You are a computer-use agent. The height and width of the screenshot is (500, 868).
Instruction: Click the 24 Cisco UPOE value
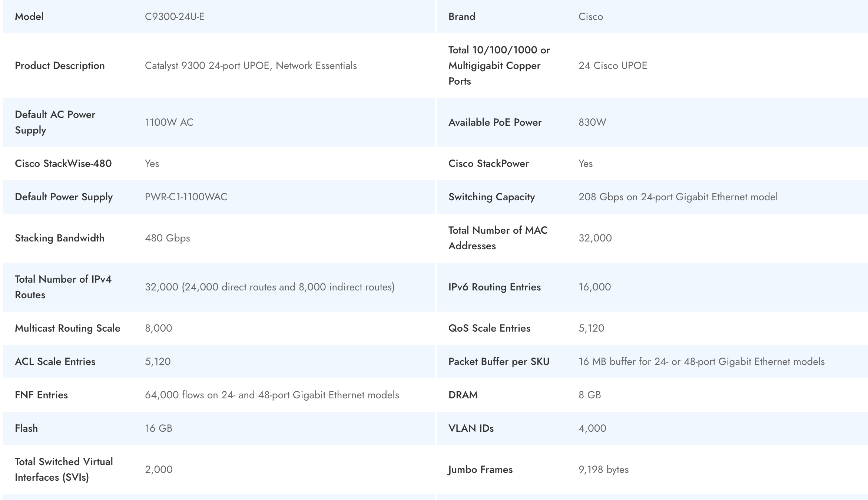613,66
